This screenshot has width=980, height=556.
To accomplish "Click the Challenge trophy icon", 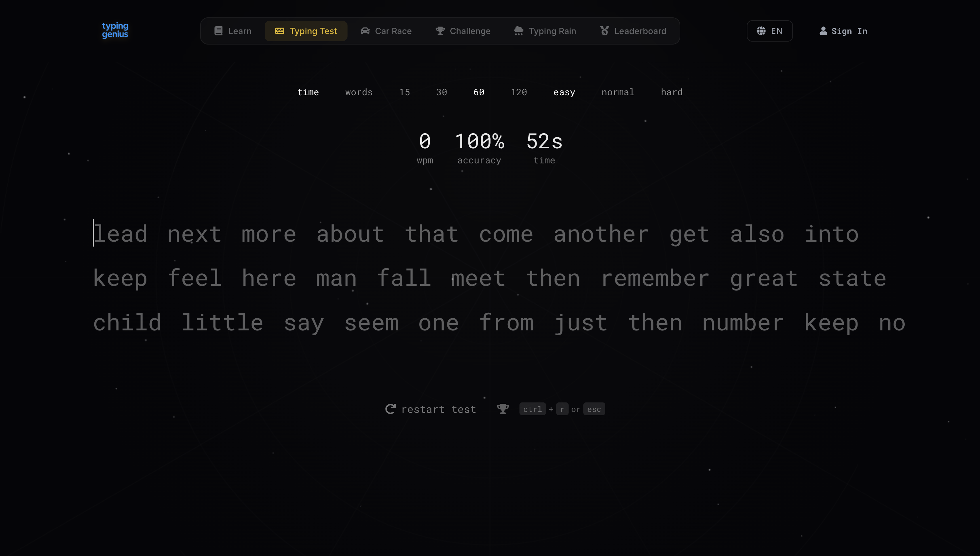I will [x=440, y=31].
